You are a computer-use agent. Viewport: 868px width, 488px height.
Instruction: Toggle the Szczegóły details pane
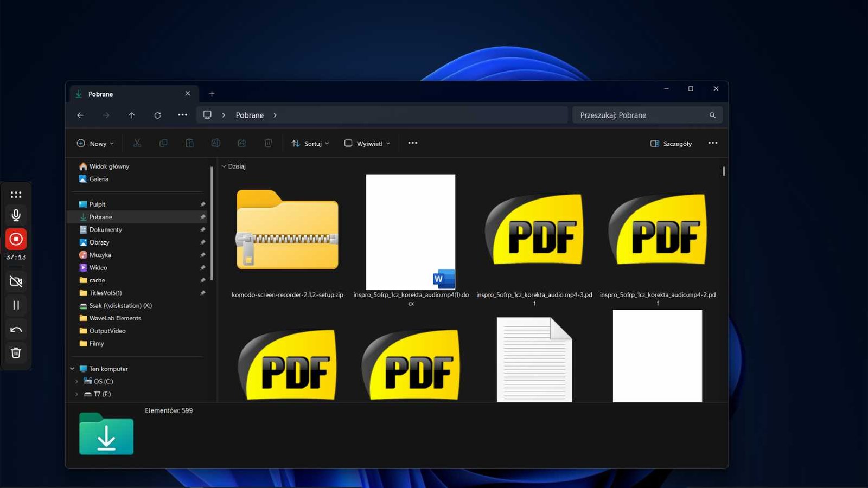(x=671, y=143)
